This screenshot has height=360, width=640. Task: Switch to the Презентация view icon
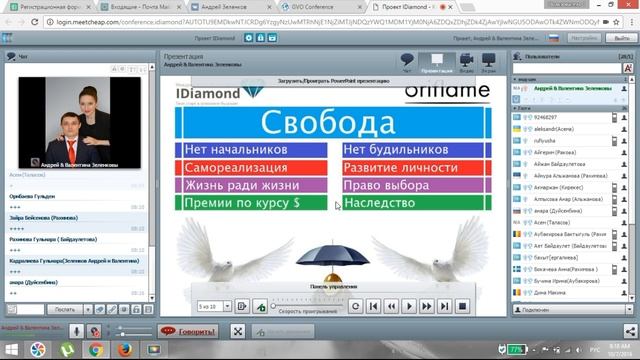pyautogui.click(x=437, y=62)
